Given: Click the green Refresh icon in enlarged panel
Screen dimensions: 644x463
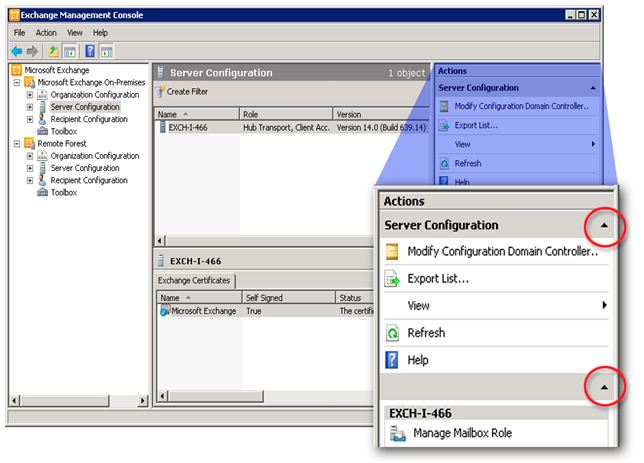Looking at the screenshot, I should point(392,333).
